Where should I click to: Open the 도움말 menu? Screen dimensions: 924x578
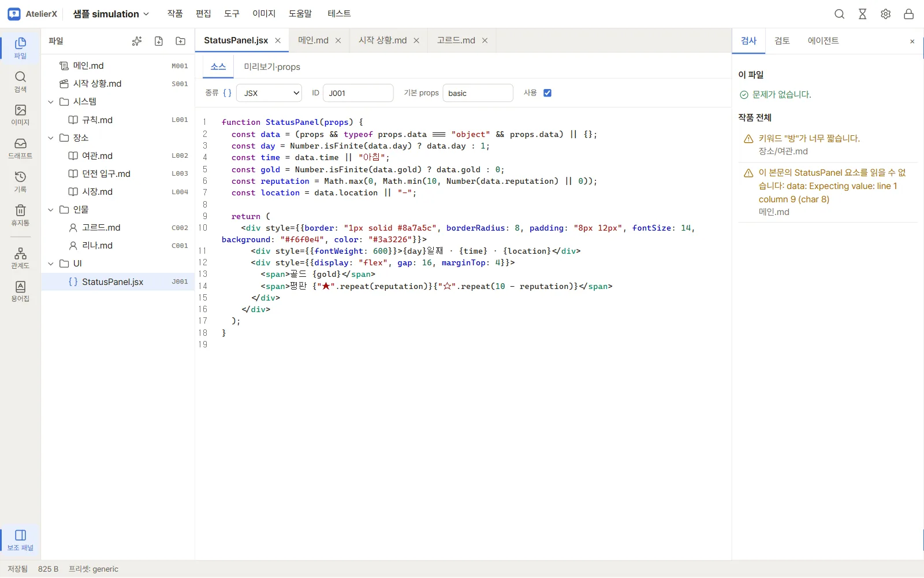coord(300,14)
